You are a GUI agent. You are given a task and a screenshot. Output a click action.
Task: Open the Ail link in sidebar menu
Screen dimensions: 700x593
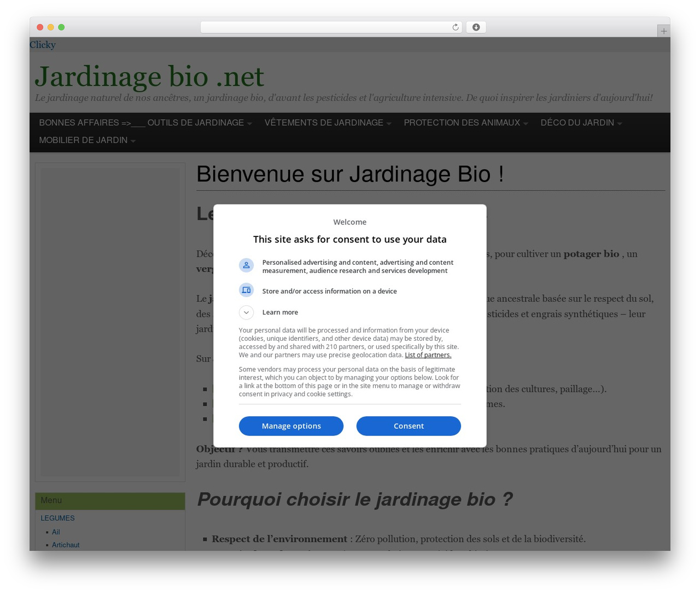[56, 532]
